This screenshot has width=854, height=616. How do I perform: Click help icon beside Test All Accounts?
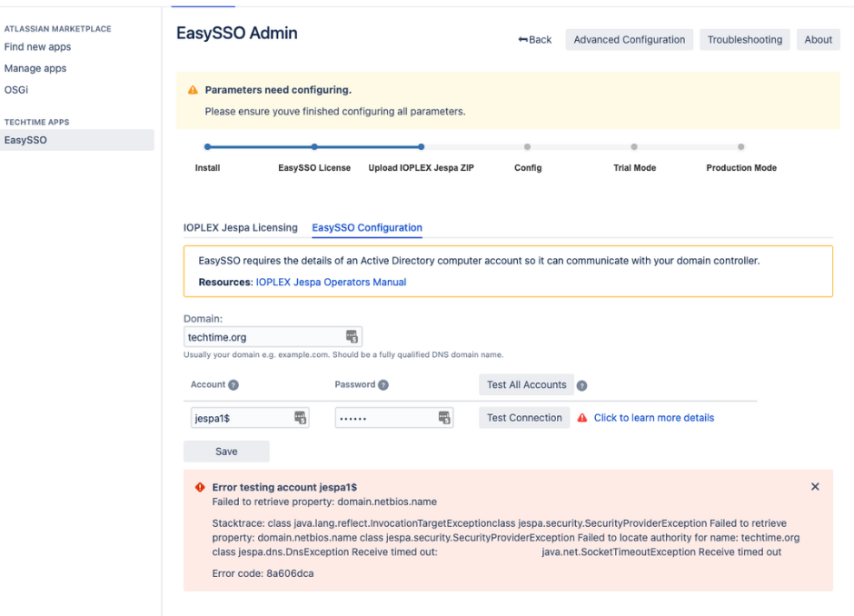coord(582,385)
